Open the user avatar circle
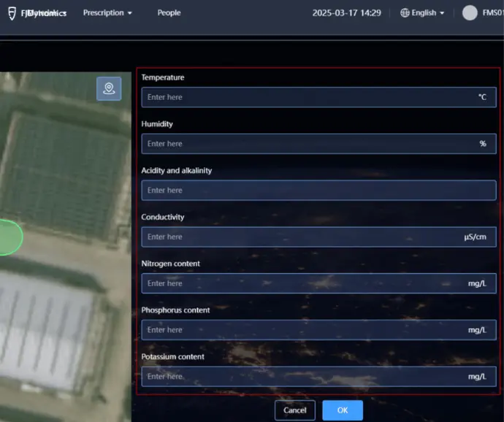 click(x=470, y=13)
